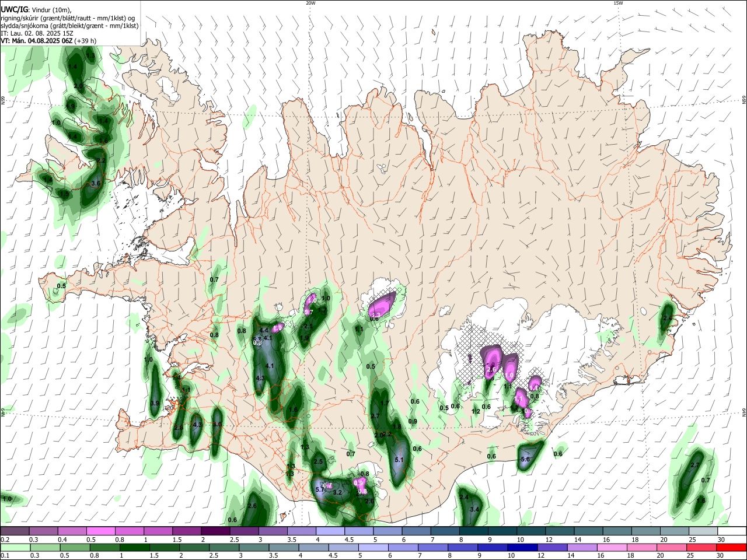747x560 pixels.
Task: Click the pale green 0.1 swatch in lower legend row
Action: point(15,547)
